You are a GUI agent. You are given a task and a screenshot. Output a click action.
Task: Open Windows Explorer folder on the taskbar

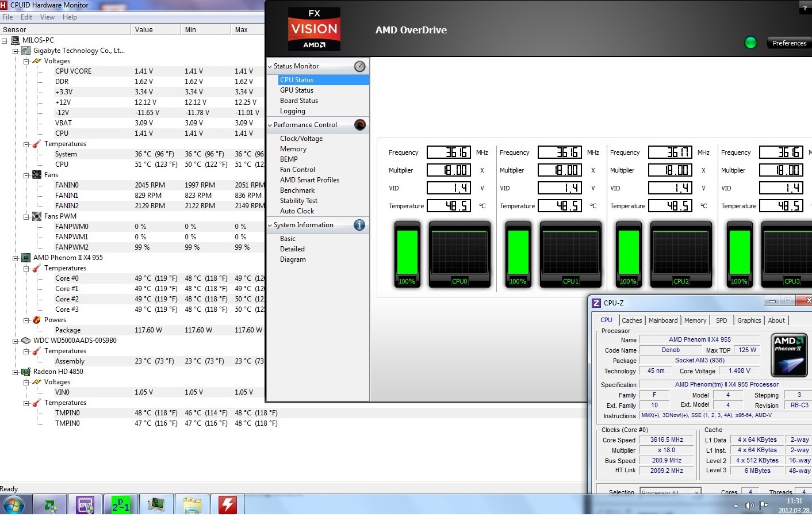(191, 505)
